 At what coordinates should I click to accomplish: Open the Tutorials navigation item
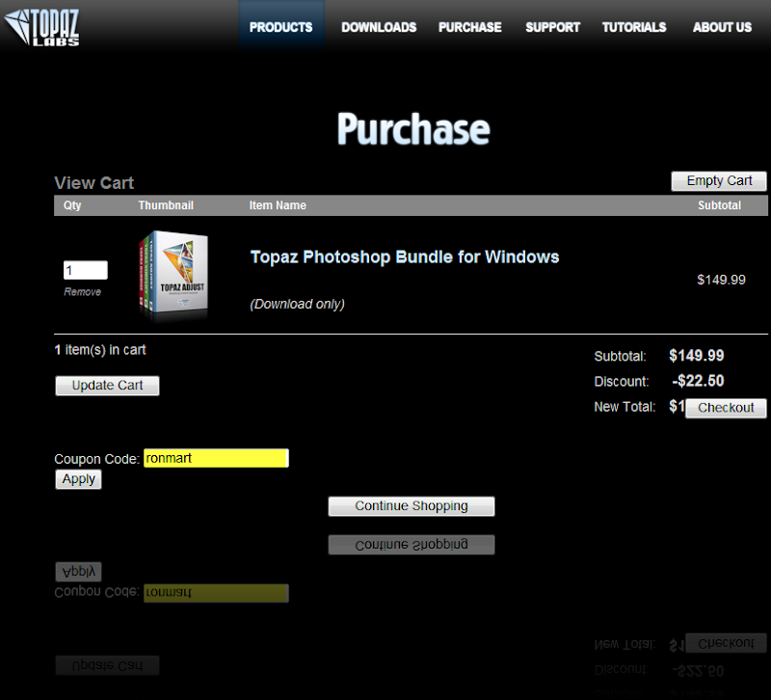[634, 27]
